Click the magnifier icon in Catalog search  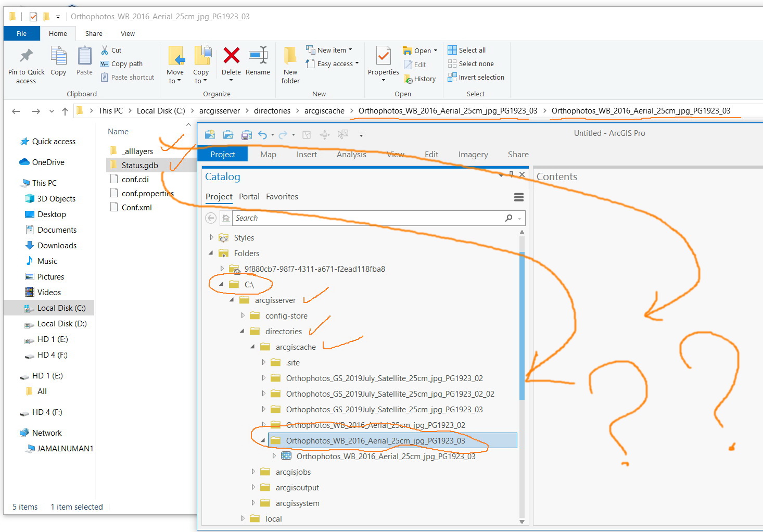pos(508,218)
